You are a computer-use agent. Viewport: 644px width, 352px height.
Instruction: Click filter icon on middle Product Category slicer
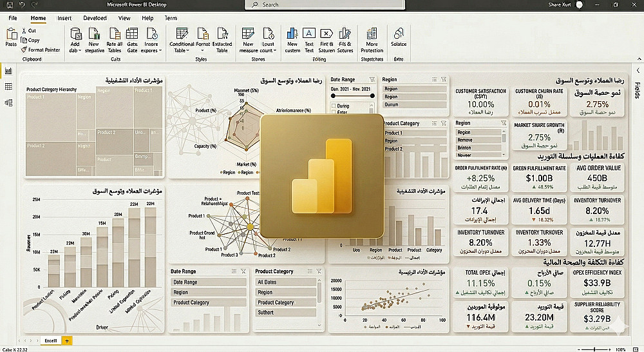tap(444, 123)
